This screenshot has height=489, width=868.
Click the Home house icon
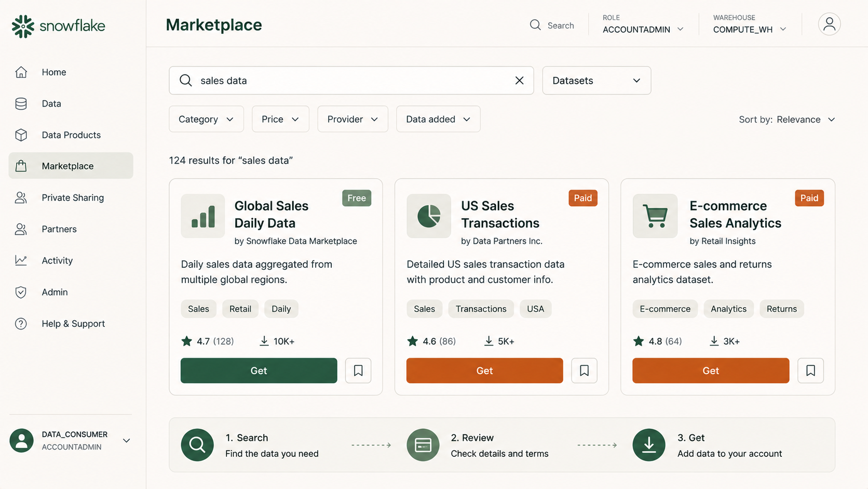(21, 72)
